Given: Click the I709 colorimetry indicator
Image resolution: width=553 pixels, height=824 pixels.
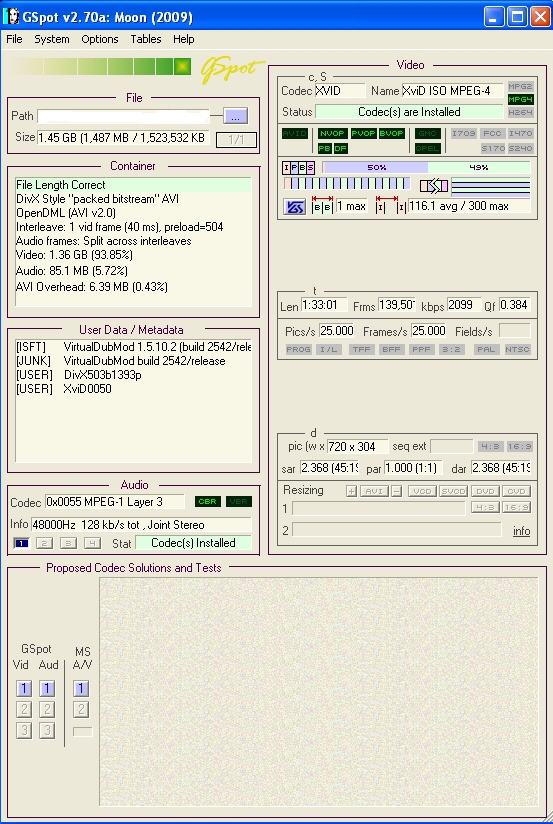Looking at the screenshot, I should 464,133.
